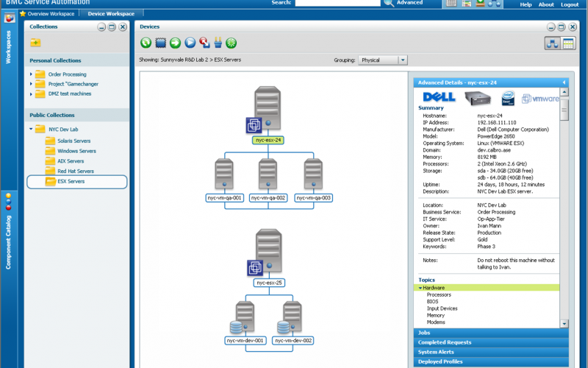Viewport: 588px width, 368px height.
Task: Click the vmware logo in the details panel
Action: tap(540, 99)
